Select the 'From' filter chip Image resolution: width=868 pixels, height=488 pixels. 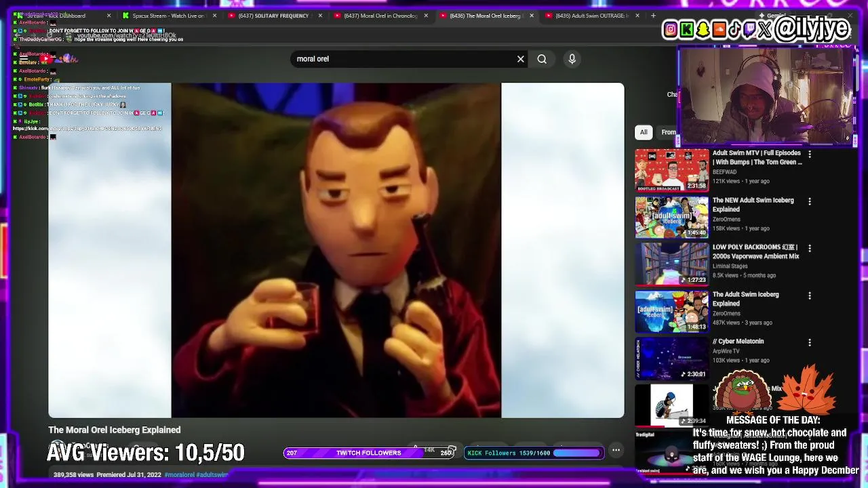click(669, 132)
